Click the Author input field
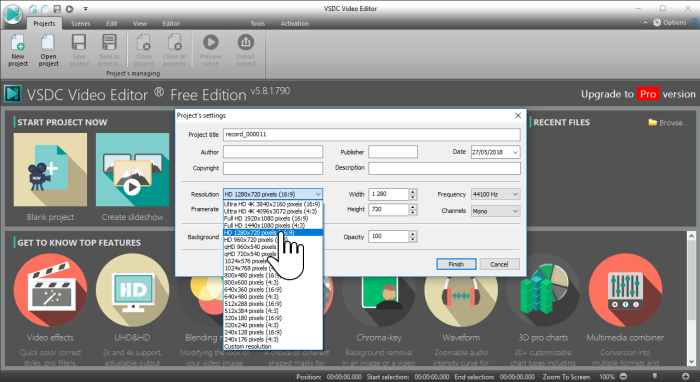 coord(273,152)
